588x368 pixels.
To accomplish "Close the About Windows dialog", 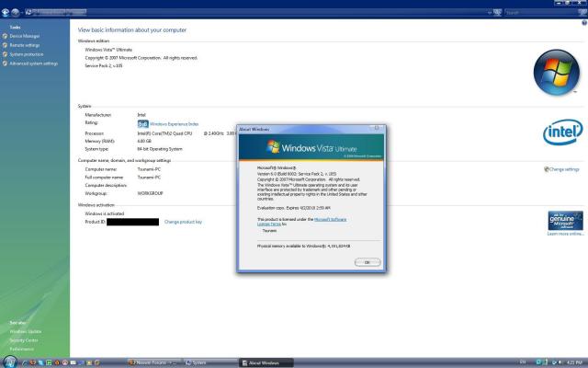I will pyautogui.click(x=377, y=128).
